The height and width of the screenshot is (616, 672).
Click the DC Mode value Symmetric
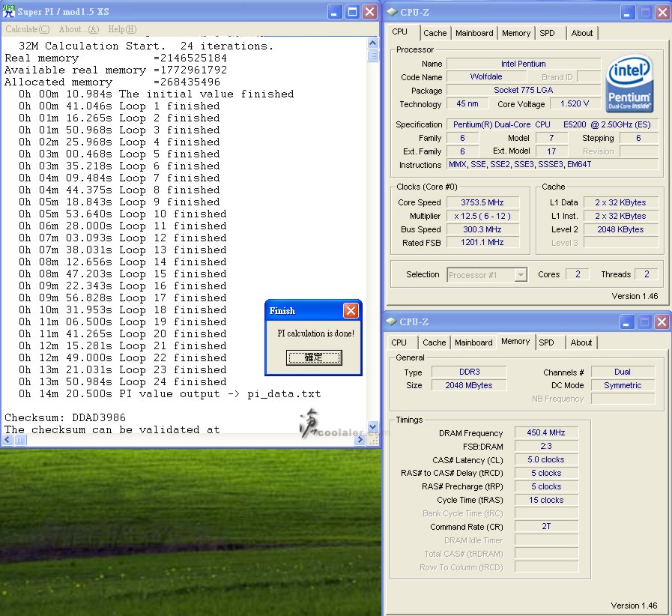pos(623,385)
